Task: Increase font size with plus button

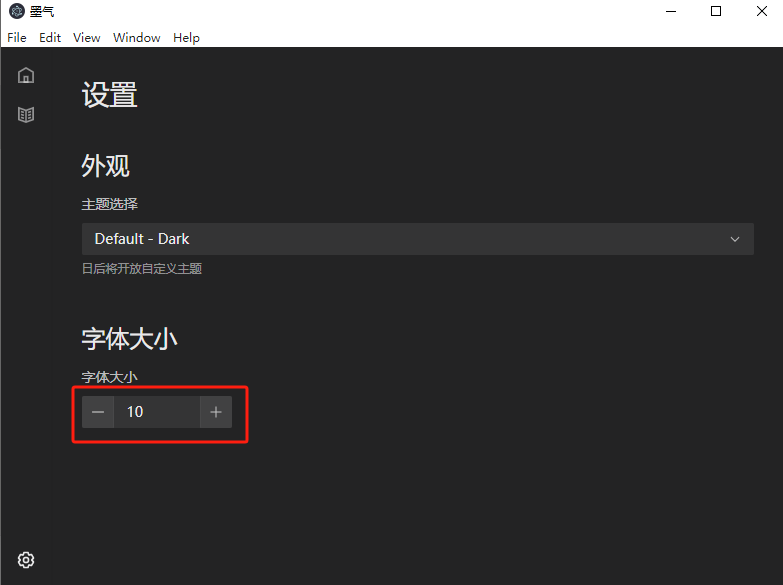Action: [x=216, y=412]
